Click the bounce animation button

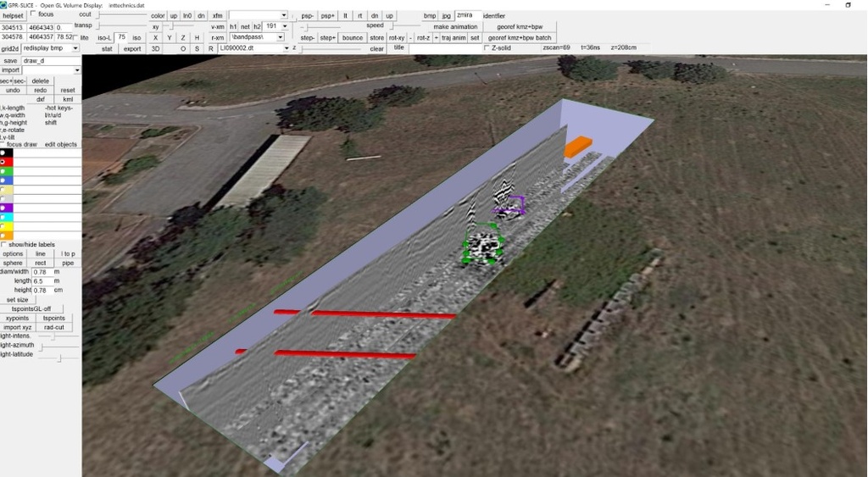tap(353, 38)
